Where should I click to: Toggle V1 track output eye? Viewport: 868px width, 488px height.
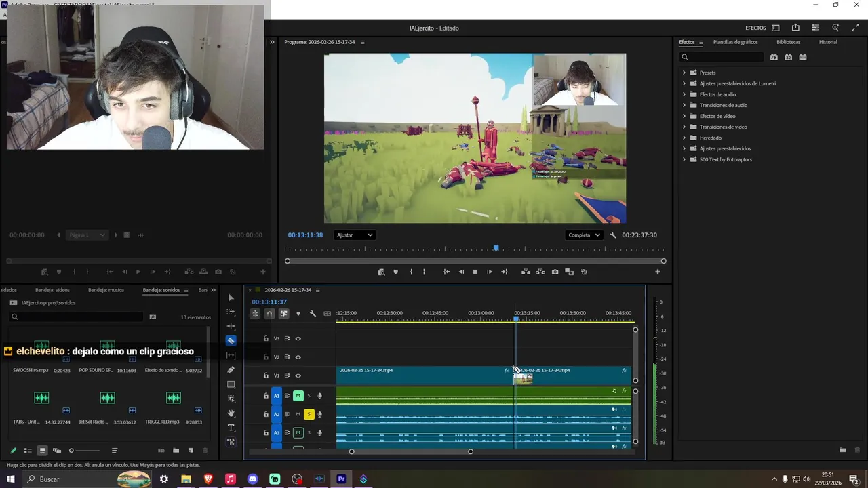(x=298, y=375)
